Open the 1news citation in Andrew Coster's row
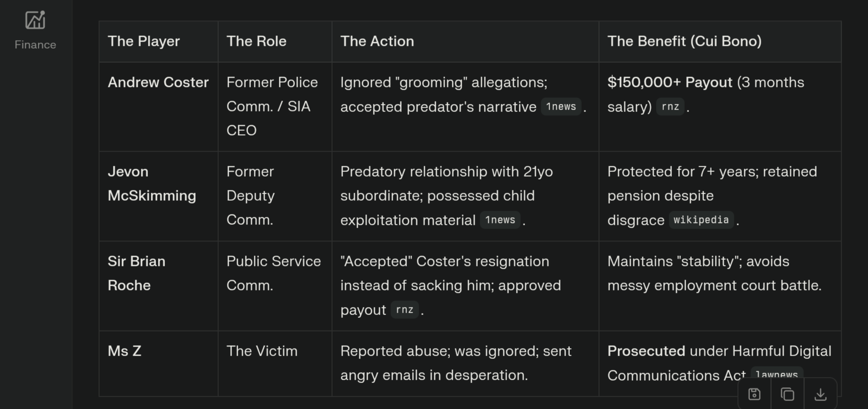The width and height of the screenshot is (868, 409). click(561, 107)
